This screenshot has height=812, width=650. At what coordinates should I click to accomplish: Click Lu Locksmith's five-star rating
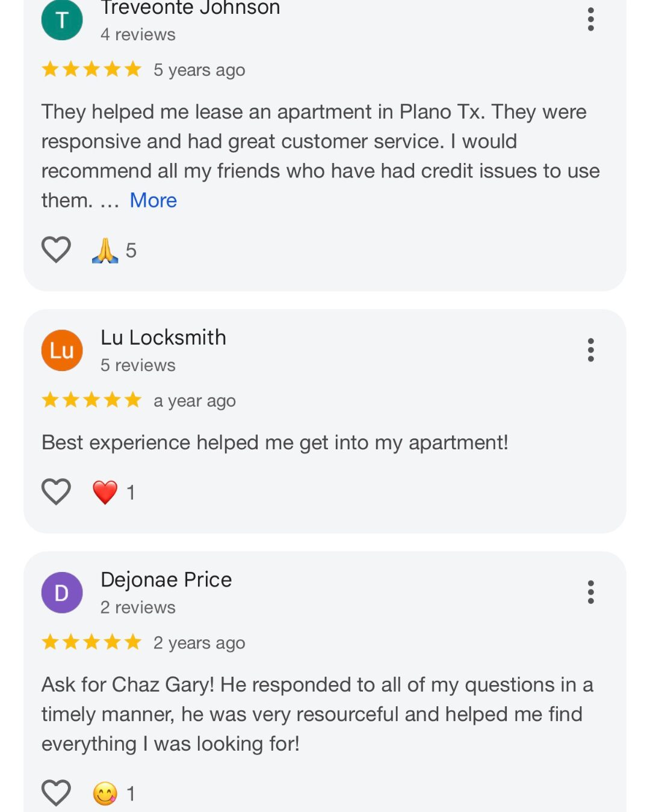pyautogui.click(x=91, y=400)
